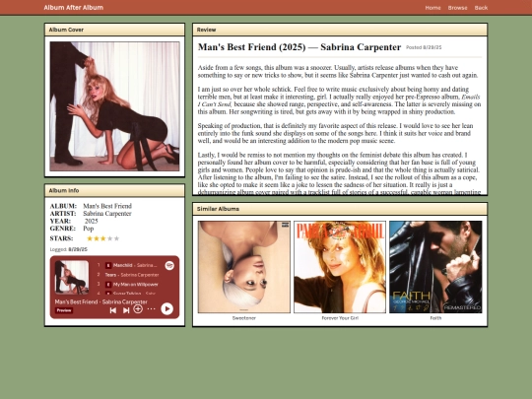Click the 2025 year value
This screenshot has height=399, width=532.
pyautogui.click(x=91, y=221)
